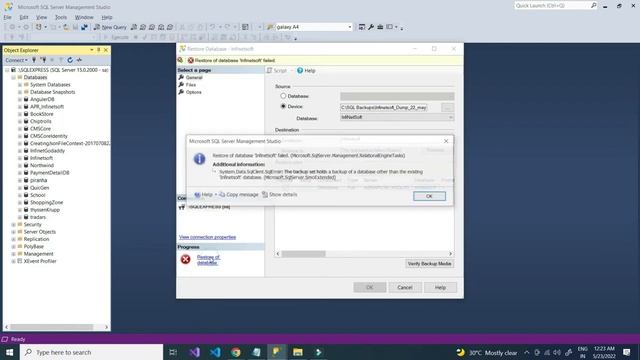
Task: Open View connection properties link
Action: [x=207, y=237]
